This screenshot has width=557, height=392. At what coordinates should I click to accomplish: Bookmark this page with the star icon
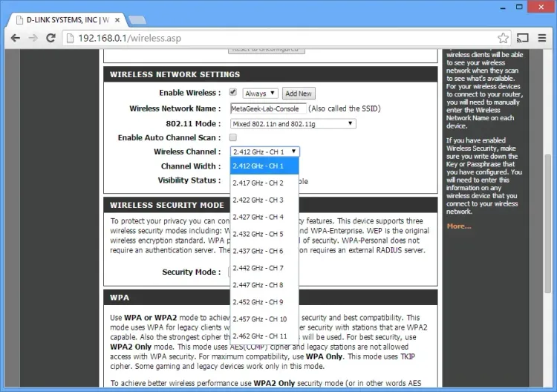click(x=503, y=38)
